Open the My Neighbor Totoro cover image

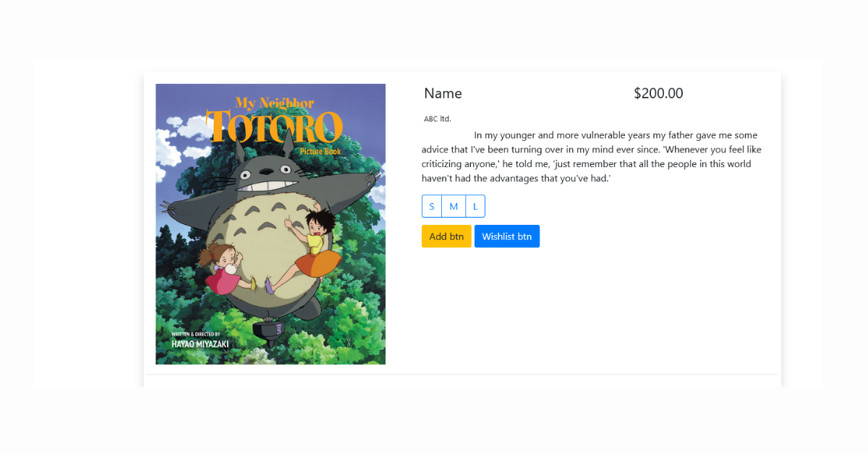pos(271,224)
